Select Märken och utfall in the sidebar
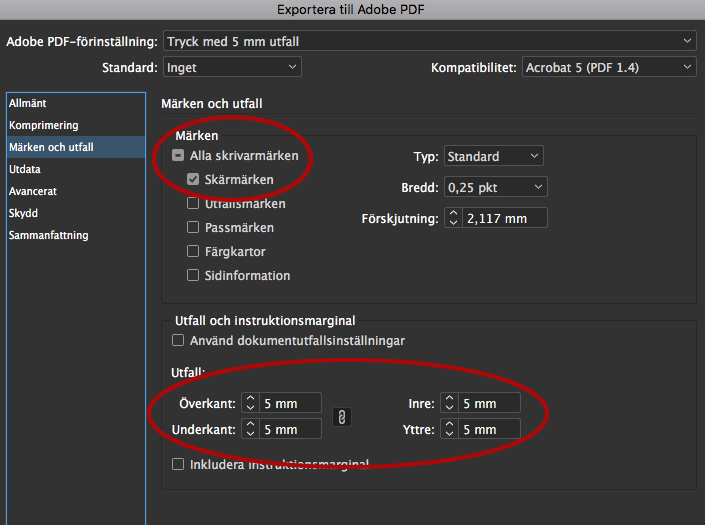The image size is (705, 525). (76, 147)
